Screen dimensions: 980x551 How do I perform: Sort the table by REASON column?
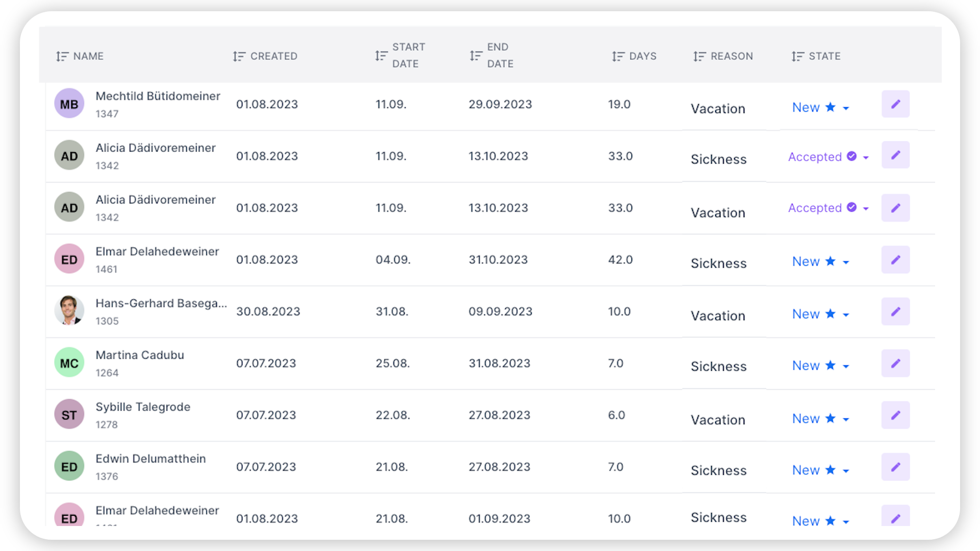[x=723, y=56]
